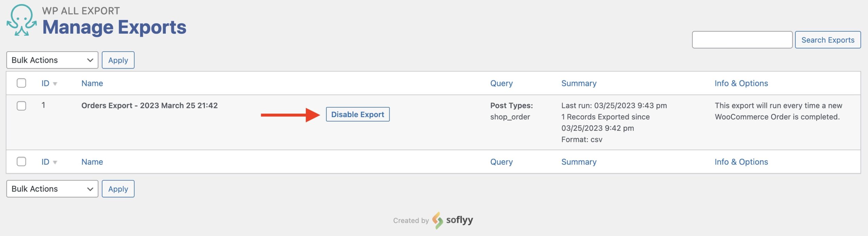This screenshot has height=236, width=868.
Task: Focus the search exports text field
Action: tap(742, 40)
